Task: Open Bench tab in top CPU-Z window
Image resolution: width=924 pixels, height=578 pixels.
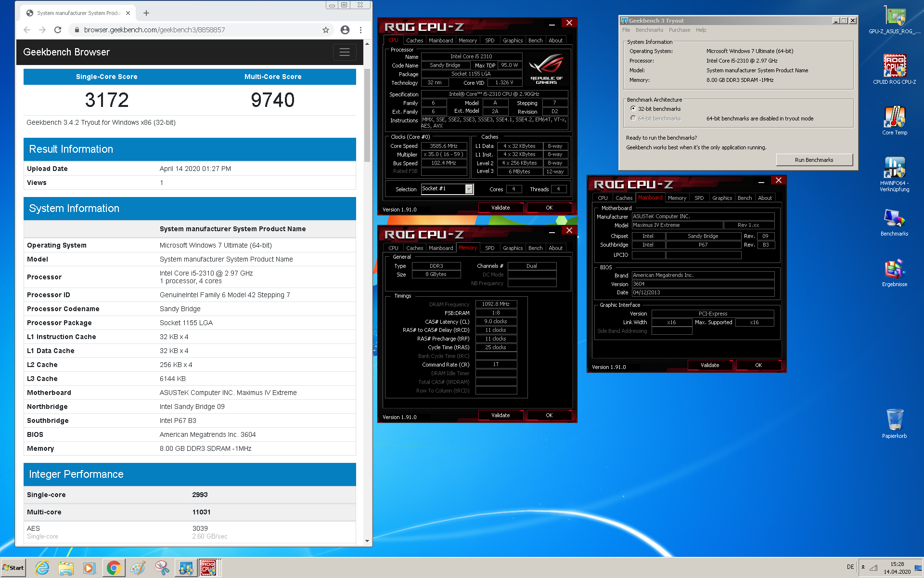Action: [535, 40]
